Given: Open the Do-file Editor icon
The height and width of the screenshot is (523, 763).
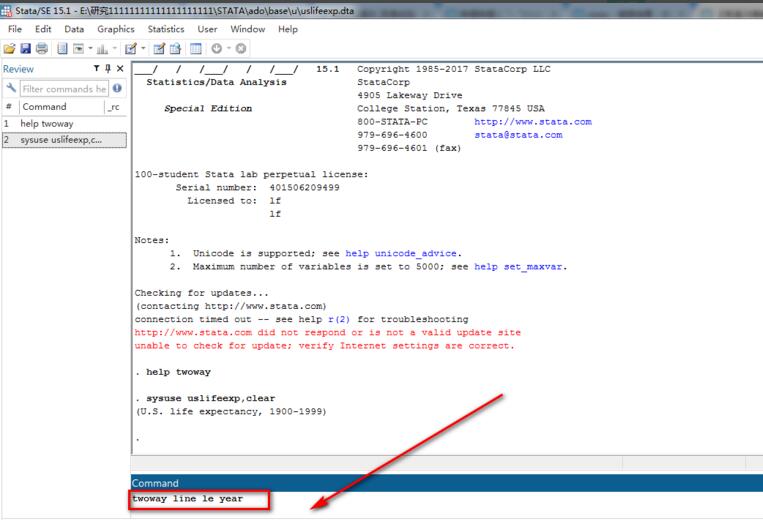Looking at the screenshot, I should 130,48.
